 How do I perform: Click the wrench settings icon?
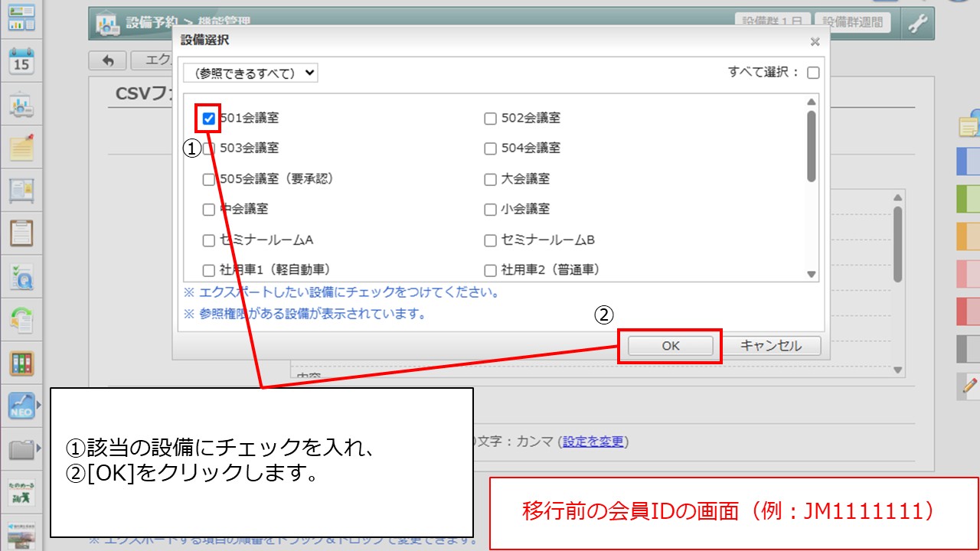pos(916,24)
